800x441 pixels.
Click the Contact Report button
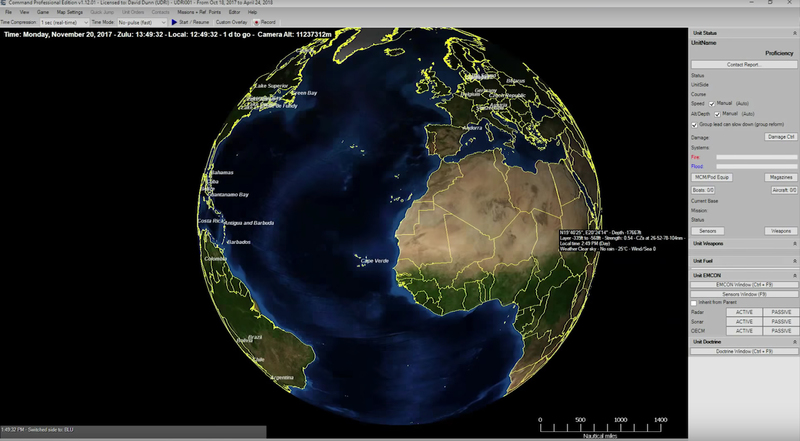point(743,64)
